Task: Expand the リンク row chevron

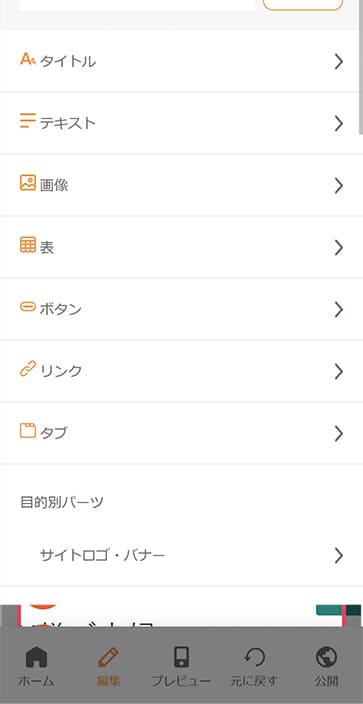Action: (x=339, y=371)
